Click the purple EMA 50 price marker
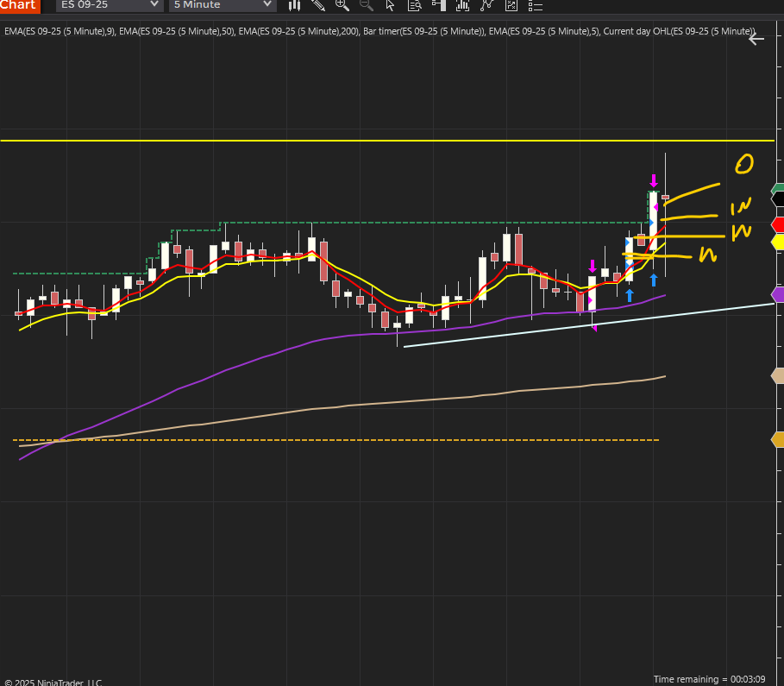 tap(777, 295)
